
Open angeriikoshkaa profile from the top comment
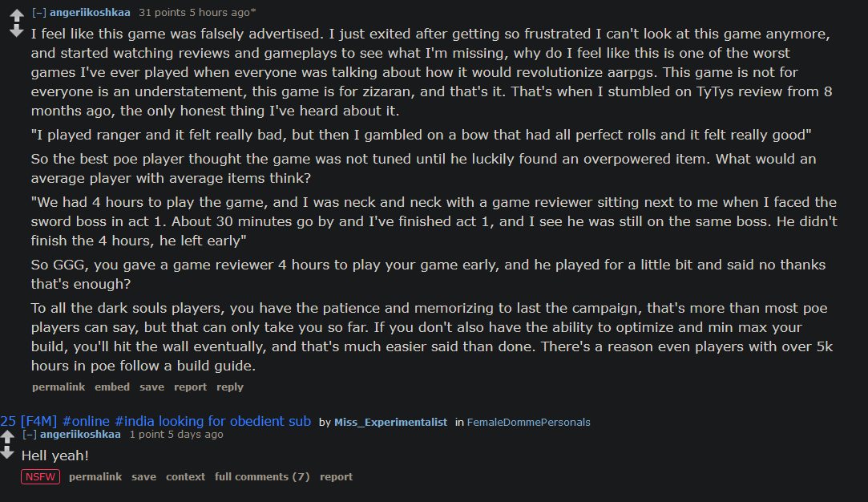[90, 12]
